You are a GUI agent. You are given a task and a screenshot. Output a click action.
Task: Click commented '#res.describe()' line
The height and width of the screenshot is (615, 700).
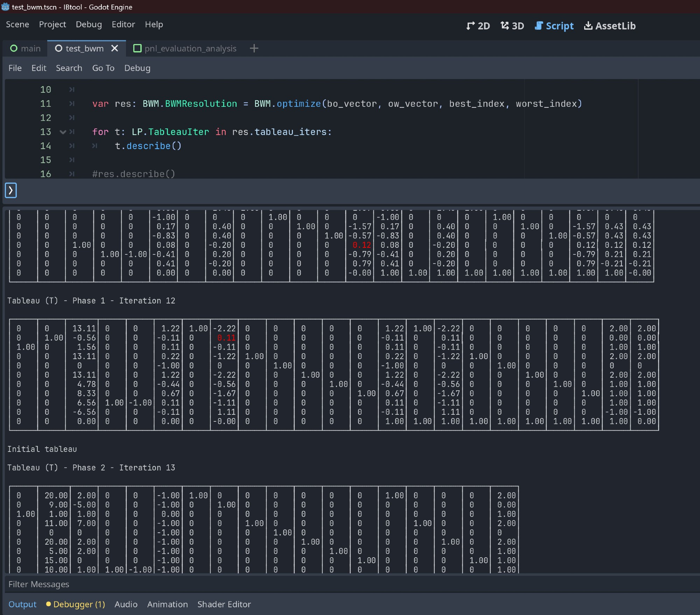pos(134,174)
